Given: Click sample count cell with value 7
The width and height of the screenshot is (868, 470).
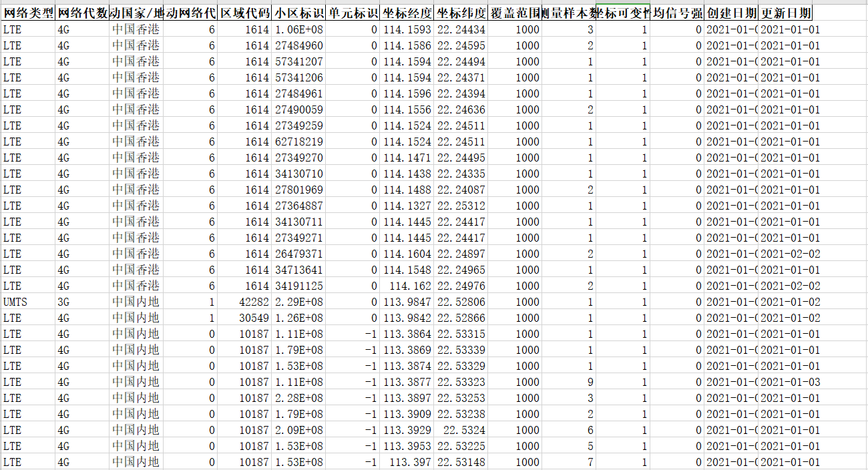Looking at the screenshot, I should (x=569, y=462).
